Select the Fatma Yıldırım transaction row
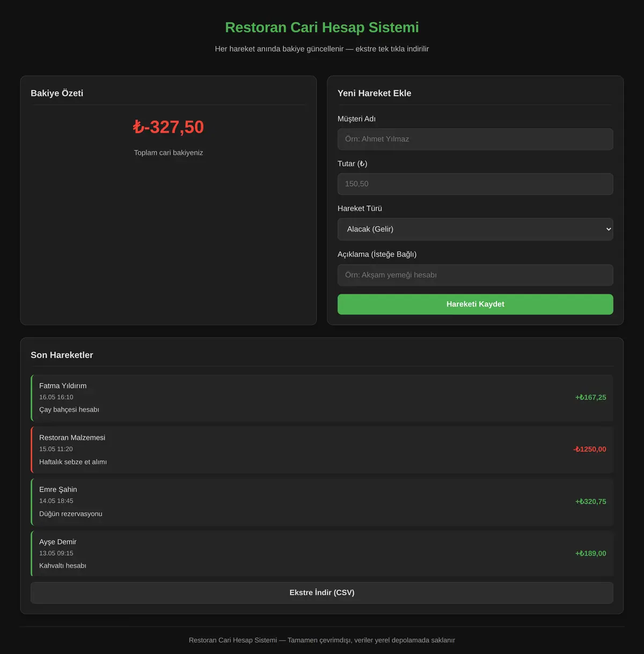The width and height of the screenshot is (644, 654). 322,398
